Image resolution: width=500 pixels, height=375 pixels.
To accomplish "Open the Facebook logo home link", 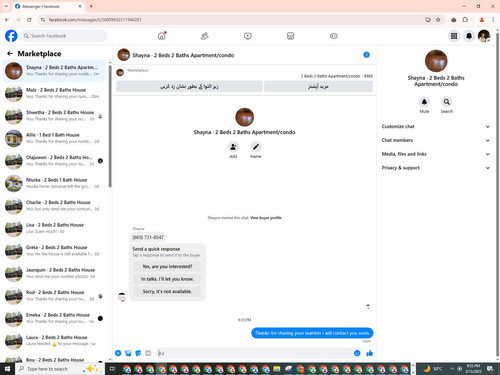I will (11, 36).
